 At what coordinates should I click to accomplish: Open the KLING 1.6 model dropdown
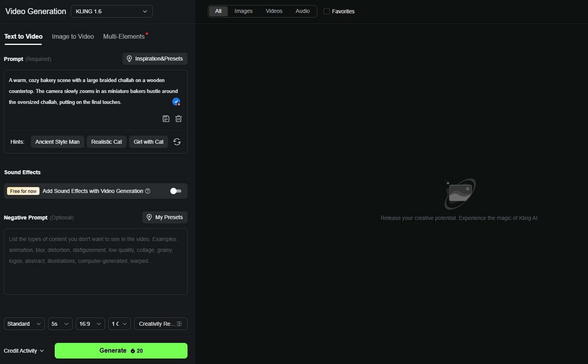(112, 11)
